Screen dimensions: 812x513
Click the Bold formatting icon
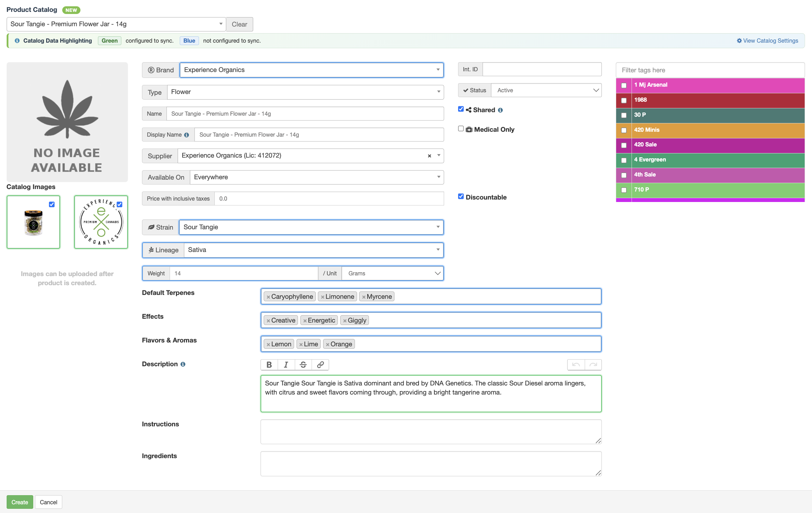pyautogui.click(x=269, y=365)
